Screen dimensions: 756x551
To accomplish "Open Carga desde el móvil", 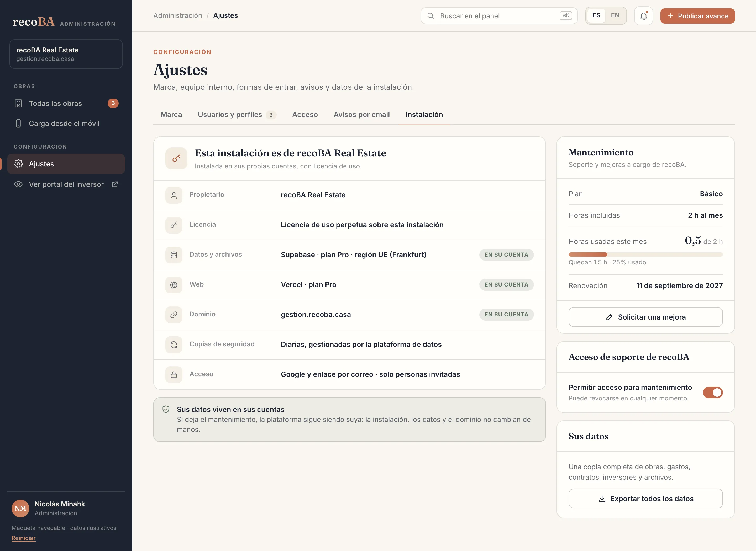I will point(66,123).
